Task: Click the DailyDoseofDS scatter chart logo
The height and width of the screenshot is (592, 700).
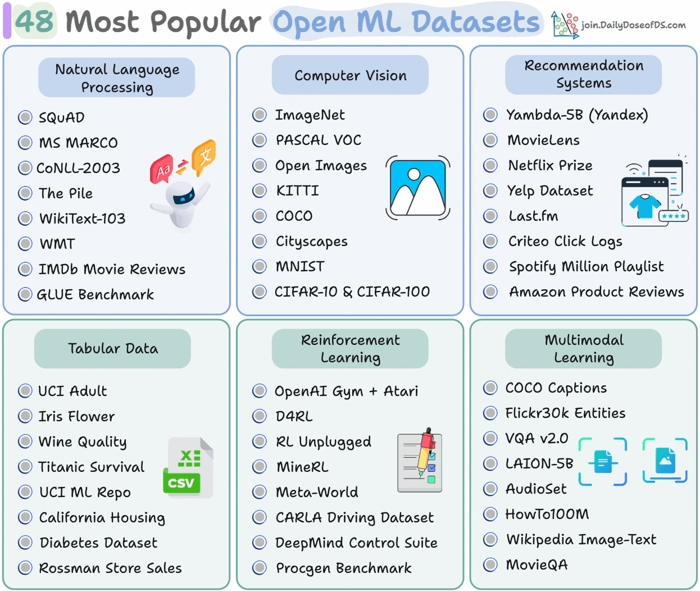Action: tap(565, 25)
